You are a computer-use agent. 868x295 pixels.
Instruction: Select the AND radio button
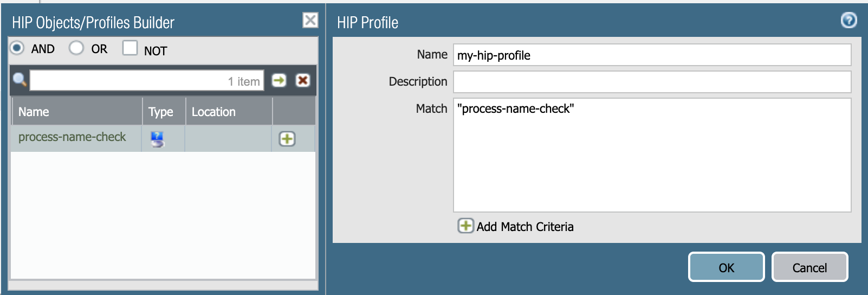coord(17,48)
